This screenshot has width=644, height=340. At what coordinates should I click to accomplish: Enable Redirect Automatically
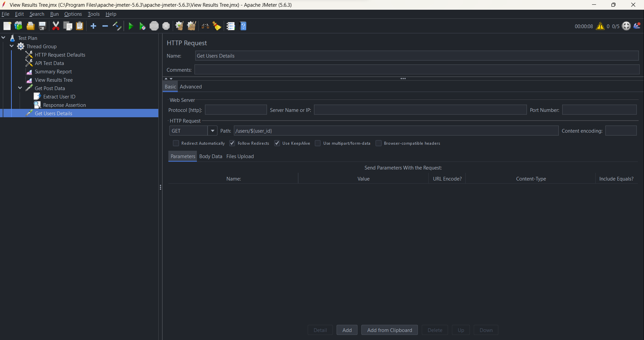click(x=176, y=143)
